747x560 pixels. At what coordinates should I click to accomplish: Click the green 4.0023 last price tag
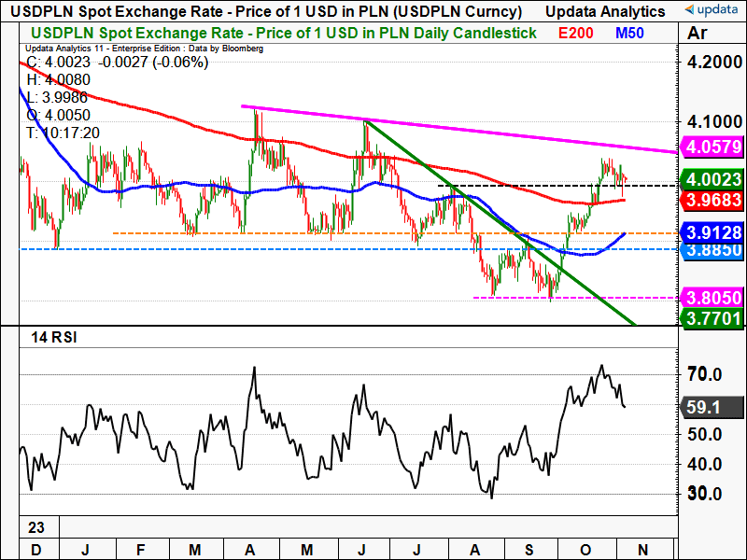(713, 179)
